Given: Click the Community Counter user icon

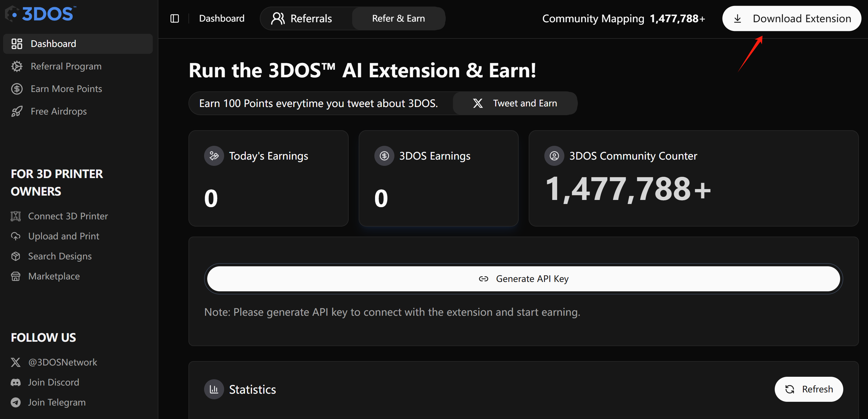Looking at the screenshot, I should pyautogui.click(x=554, y=156).
